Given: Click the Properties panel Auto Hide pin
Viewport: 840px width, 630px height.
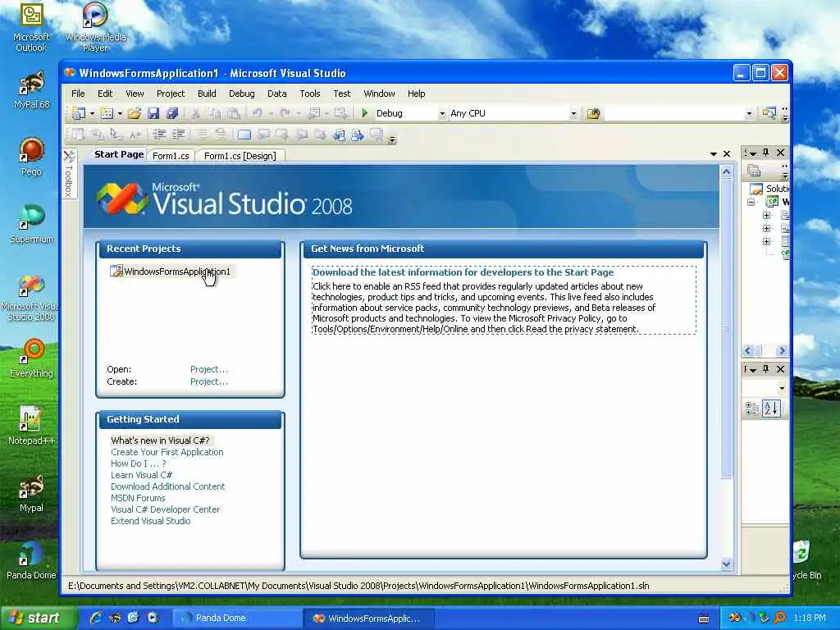Looking at the screenshot, I should 766,369.
